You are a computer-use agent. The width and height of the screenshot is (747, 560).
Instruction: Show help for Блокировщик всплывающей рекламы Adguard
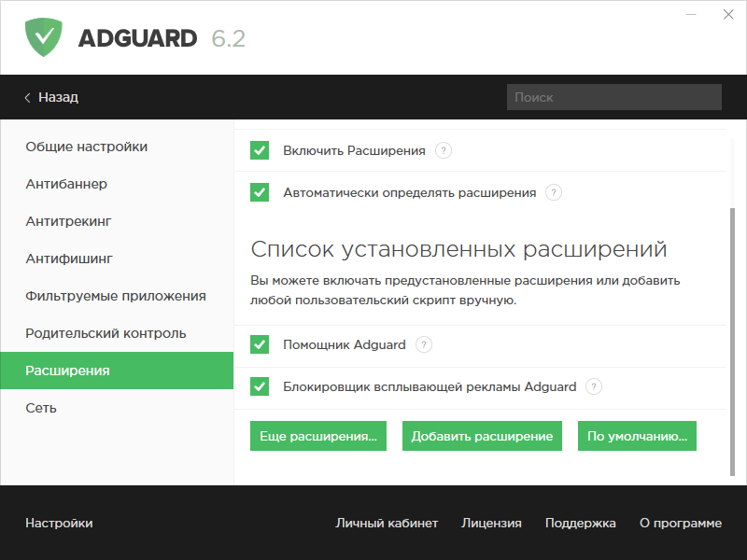coord(594,386)
